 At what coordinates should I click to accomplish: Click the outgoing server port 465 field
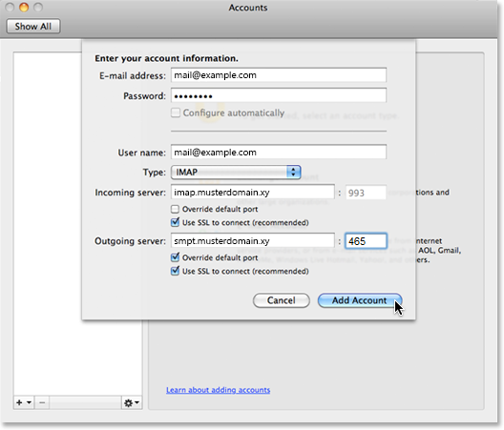[366, 241]
